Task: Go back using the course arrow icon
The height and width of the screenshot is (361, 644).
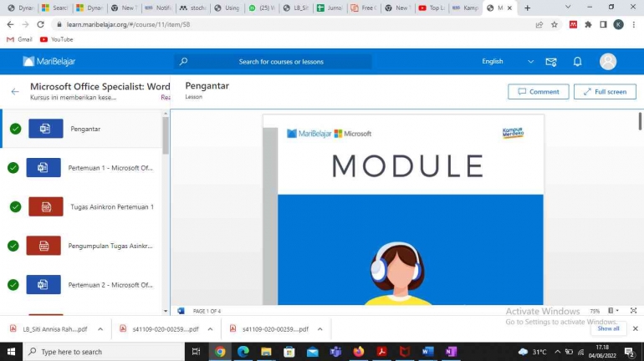Action: point(14,91)
